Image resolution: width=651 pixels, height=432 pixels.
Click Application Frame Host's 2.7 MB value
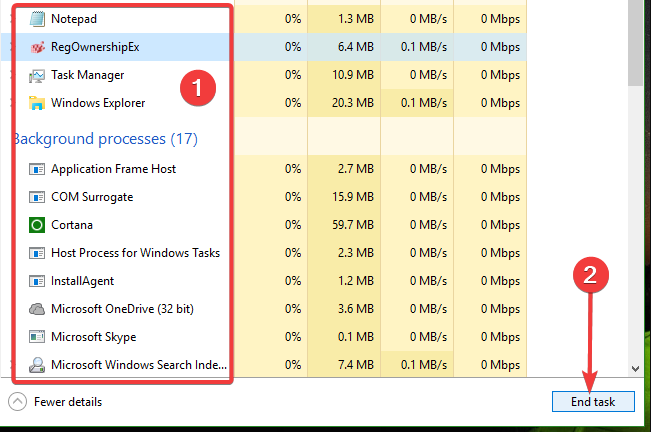356,169
